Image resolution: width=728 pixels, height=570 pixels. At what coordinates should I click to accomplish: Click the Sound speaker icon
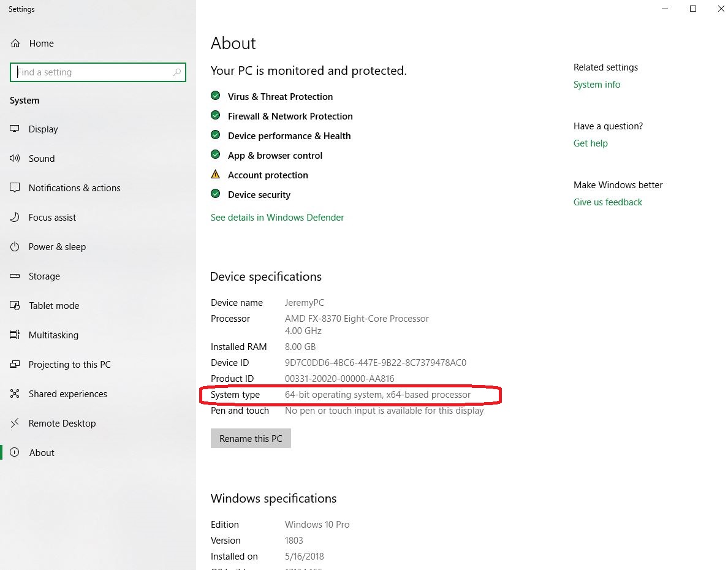15,159
